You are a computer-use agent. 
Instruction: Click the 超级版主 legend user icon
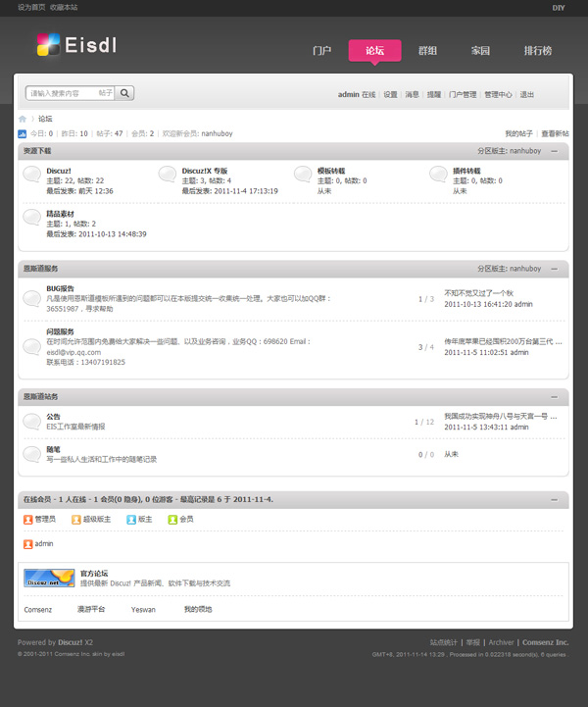point(76,520)
